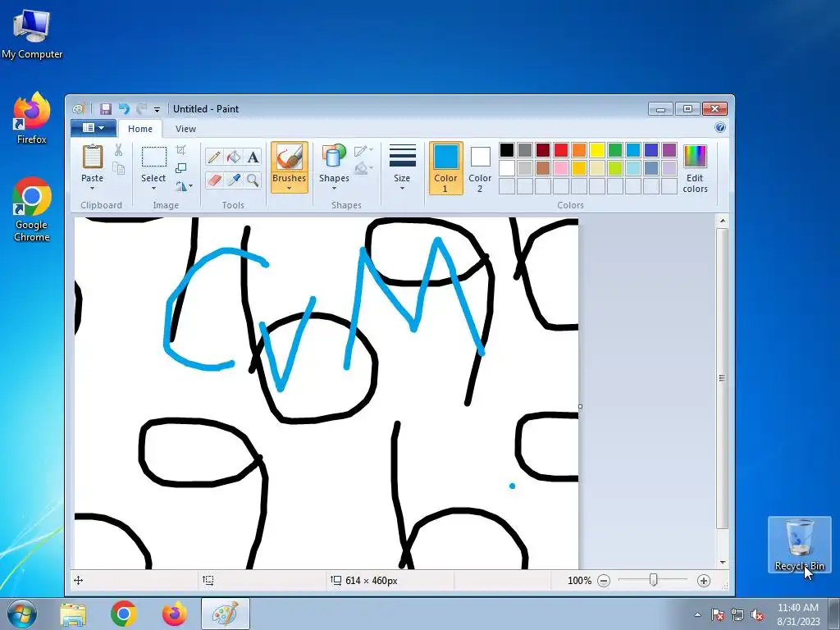Expand the Rotate or flip dropdown
The width and height of the screenshot is (840, 630).
coord(190,186)
